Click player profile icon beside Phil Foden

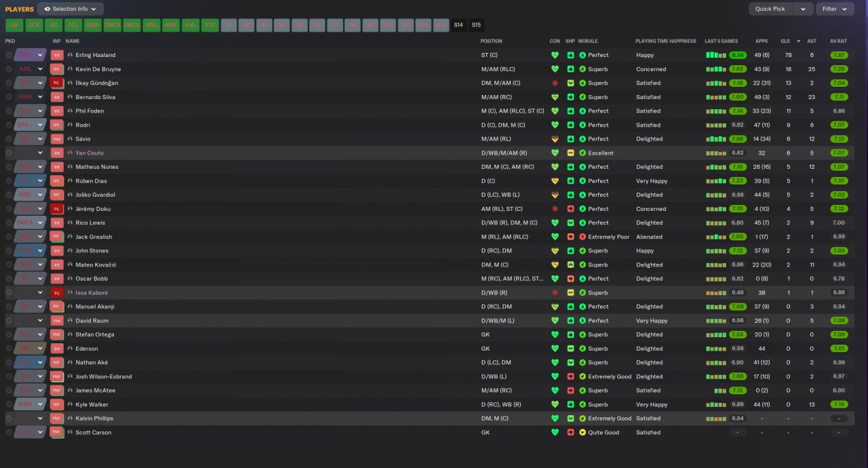(x=70, y=111)
